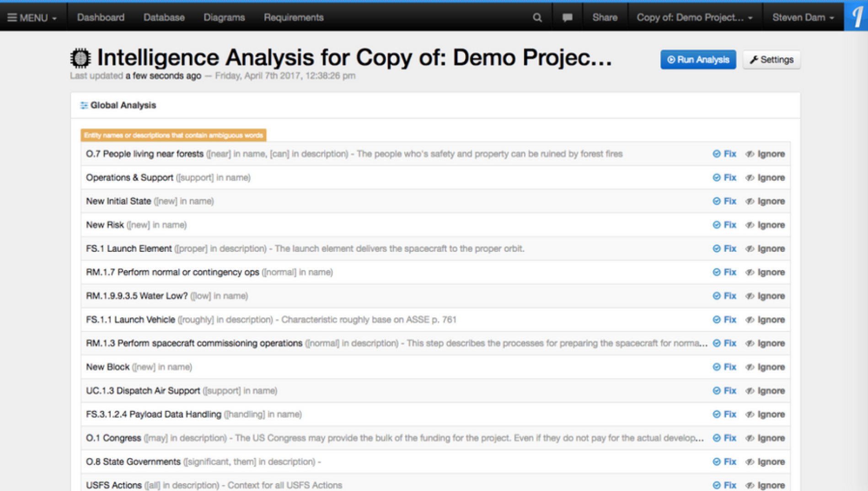Screen dimensions: 868x491
Task: Click Fix for FS.1 Launch Element
Action: point(724,249)
